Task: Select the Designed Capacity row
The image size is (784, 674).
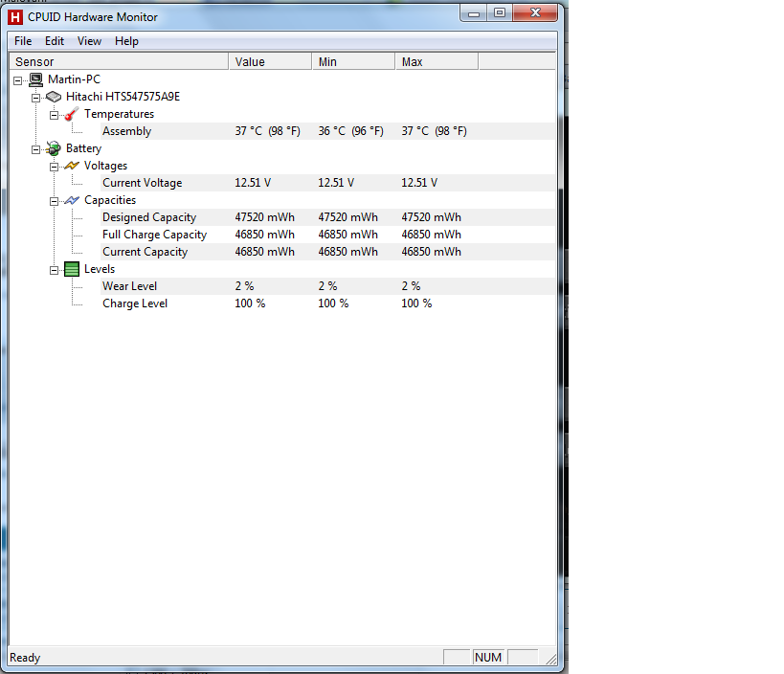Action: coord(328,217)
